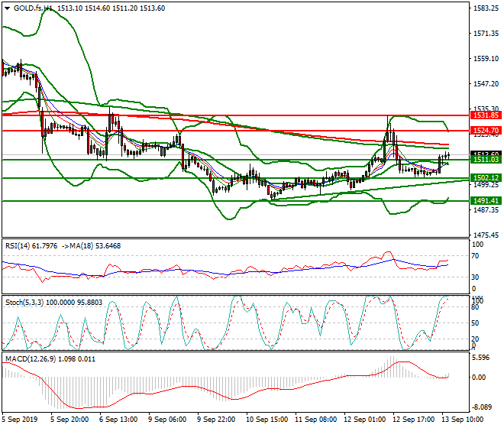The height and width of the screenshot is (428, 504).
Task: Select the RSI(14) 61.7976 indicator label
Action: [31, 246]
